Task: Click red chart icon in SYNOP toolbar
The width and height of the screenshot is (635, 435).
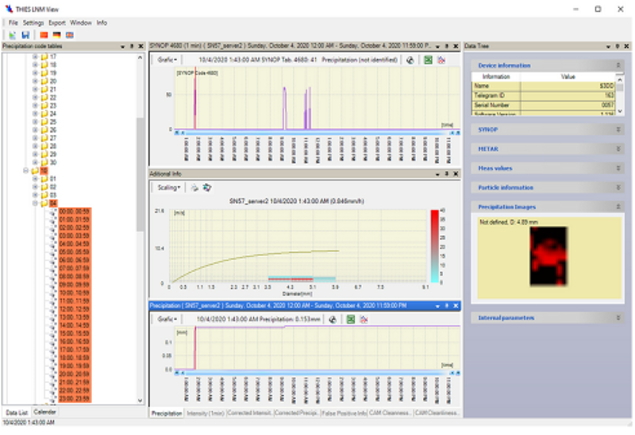Action: coord(441,60)
